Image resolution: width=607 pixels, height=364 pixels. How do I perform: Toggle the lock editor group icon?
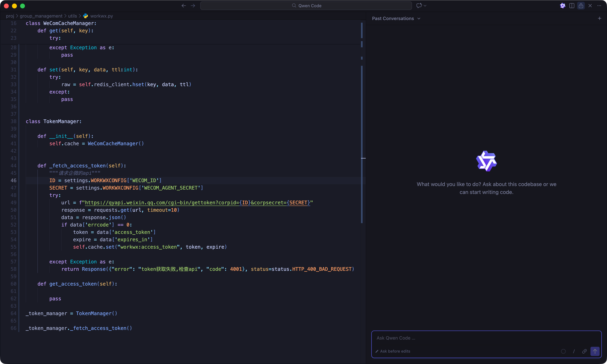pos(581,6)
